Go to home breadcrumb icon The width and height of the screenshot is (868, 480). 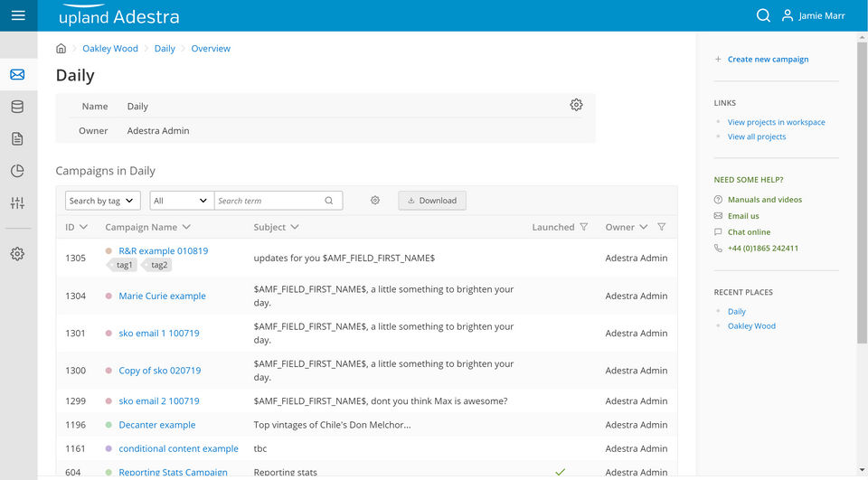click(61, 49)
